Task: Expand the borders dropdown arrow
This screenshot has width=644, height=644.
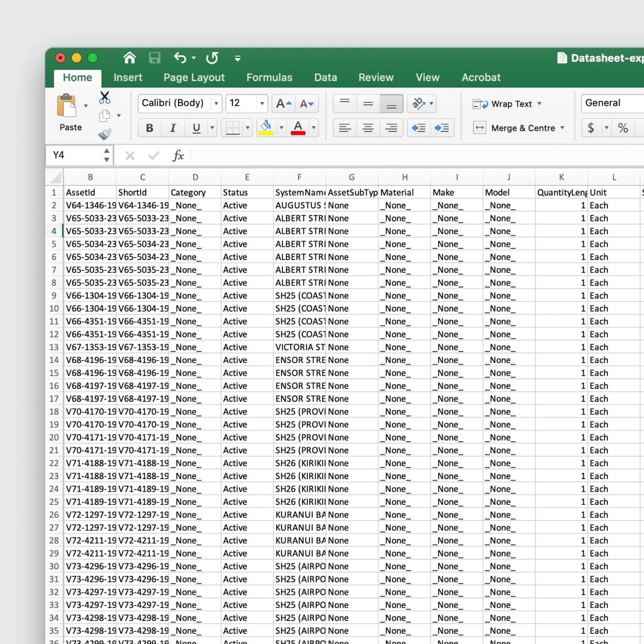Action: pos(248,128)
